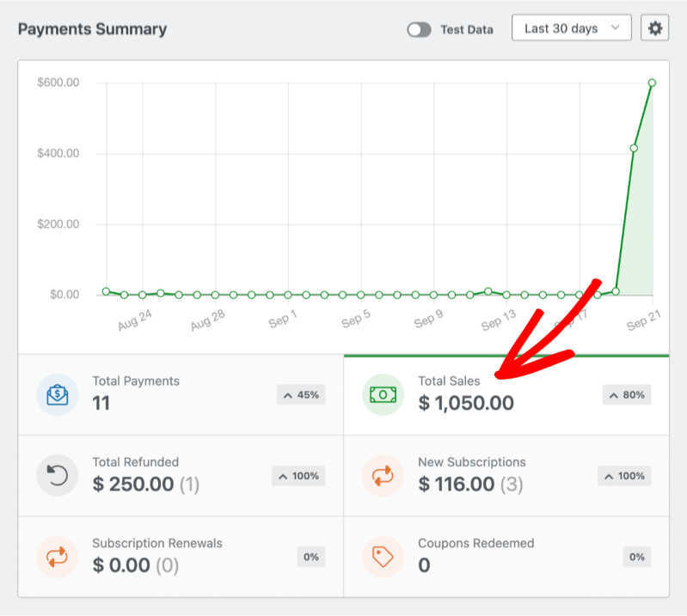The height and width of the screenshot is (616, 687).
Task: Click the total payments count 11
Action: [x=101, y=403]
